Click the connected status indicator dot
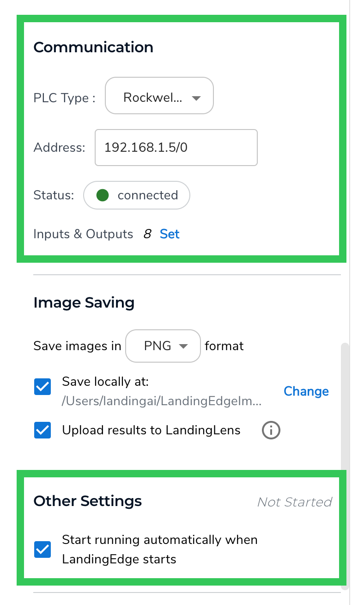The width and height of the screenshot is (364, 605). pyautogui.click(x=102, y=195)
